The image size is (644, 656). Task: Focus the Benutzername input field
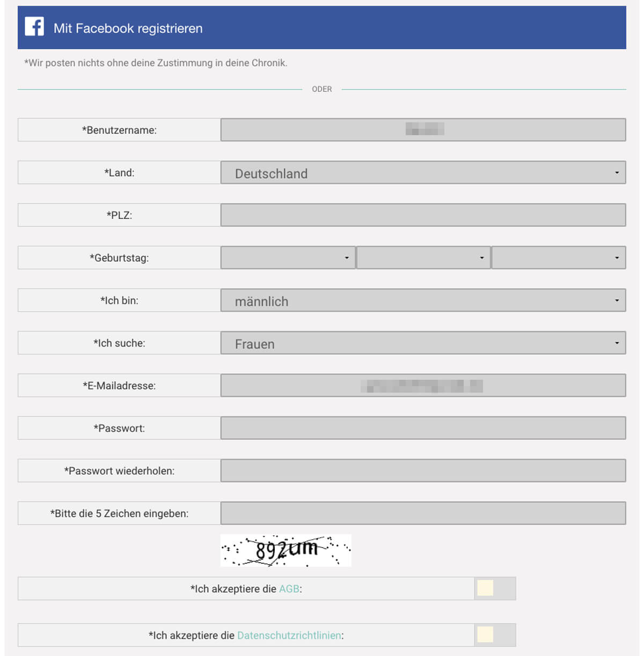pyautogui.click(x=423, y=130)
